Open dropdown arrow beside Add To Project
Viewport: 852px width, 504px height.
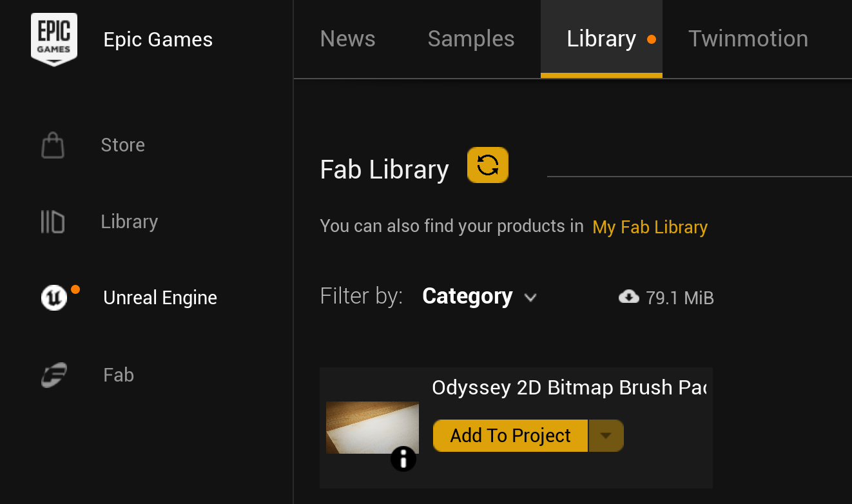(606, 436)
